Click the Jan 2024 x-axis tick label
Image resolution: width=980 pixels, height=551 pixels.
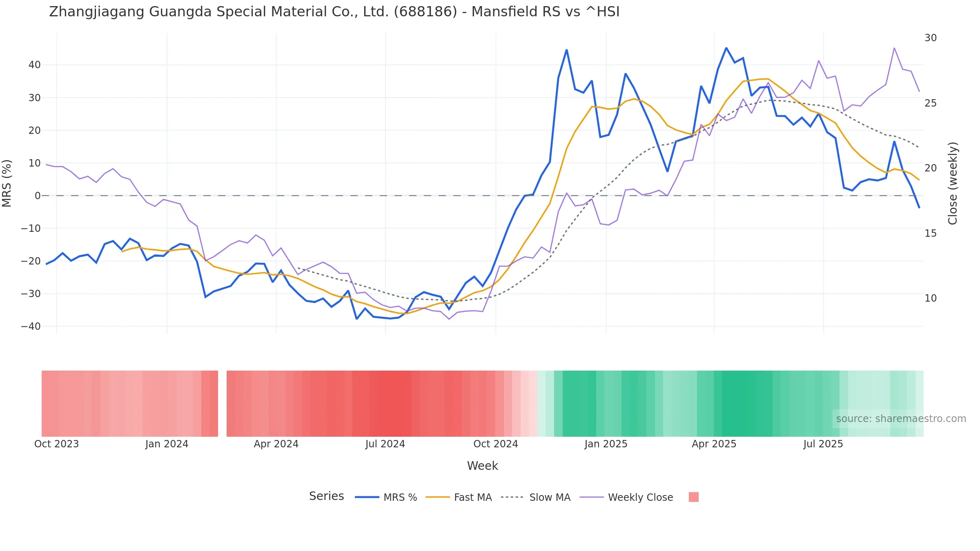(x=167, y=444)
